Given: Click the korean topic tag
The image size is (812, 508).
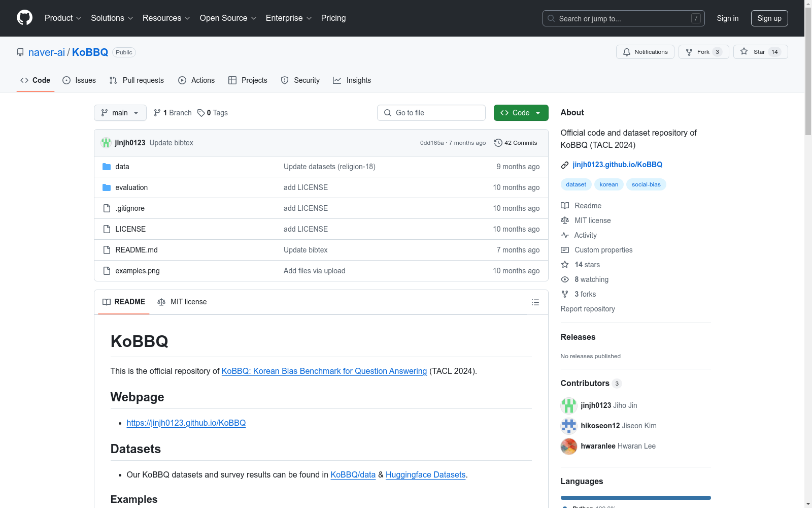Looking at the screenshot, I should pos(609,184).
